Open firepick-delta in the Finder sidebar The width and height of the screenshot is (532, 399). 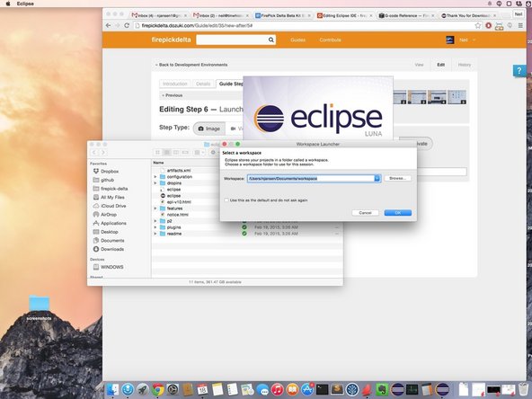point(114,189)
